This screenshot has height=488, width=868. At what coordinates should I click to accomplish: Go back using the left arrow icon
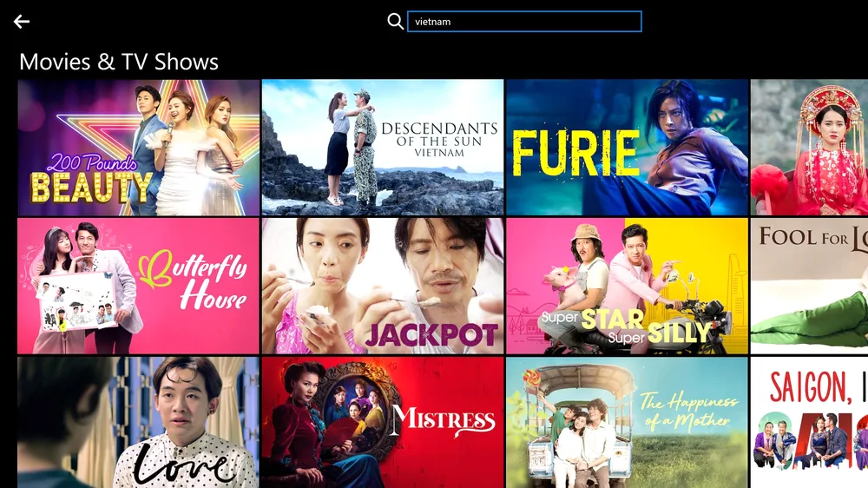(22, 22)
